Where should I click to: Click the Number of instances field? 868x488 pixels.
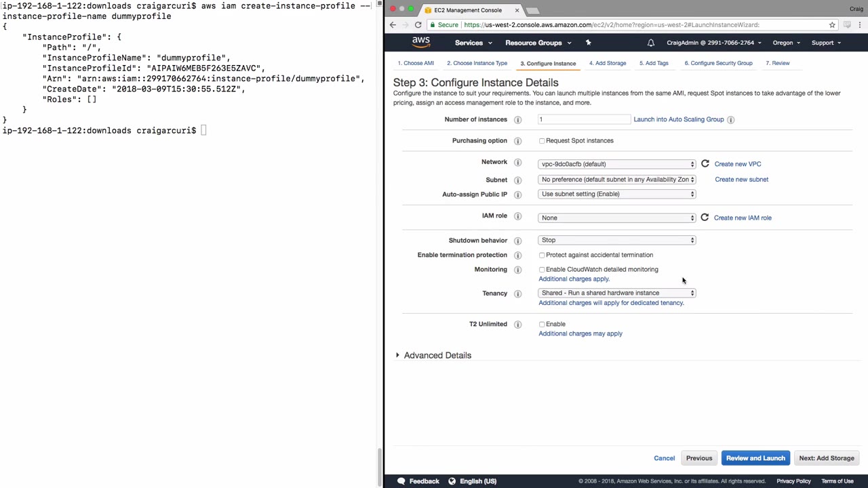[585, 119]
